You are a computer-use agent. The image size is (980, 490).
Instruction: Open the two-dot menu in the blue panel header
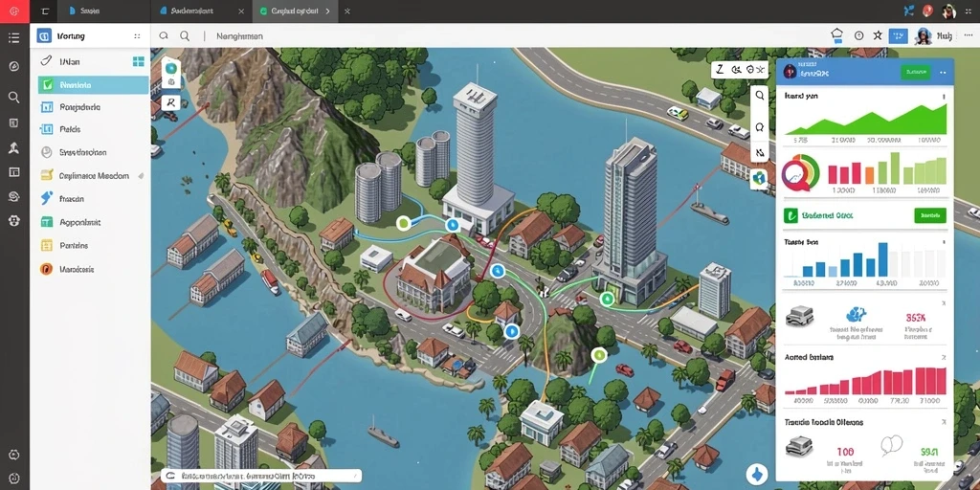pyautogui.click(x=943, y=73)
